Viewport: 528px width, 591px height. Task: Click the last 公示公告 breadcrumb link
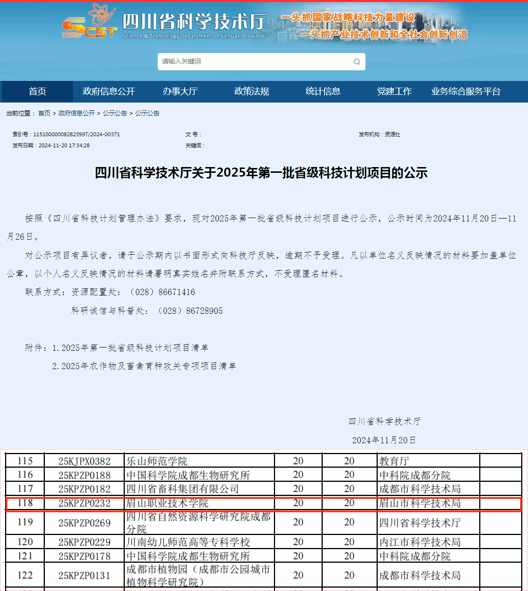(x=147, y=113)
